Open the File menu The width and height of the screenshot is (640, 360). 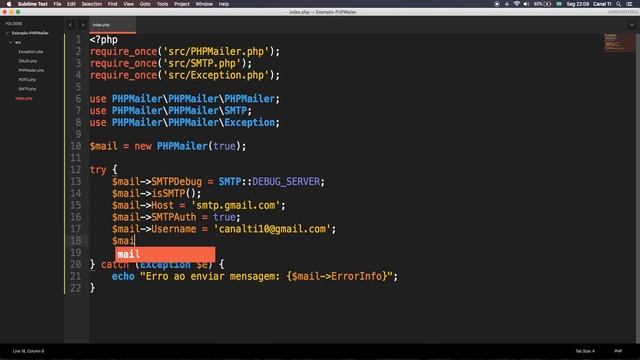(57, 4)
